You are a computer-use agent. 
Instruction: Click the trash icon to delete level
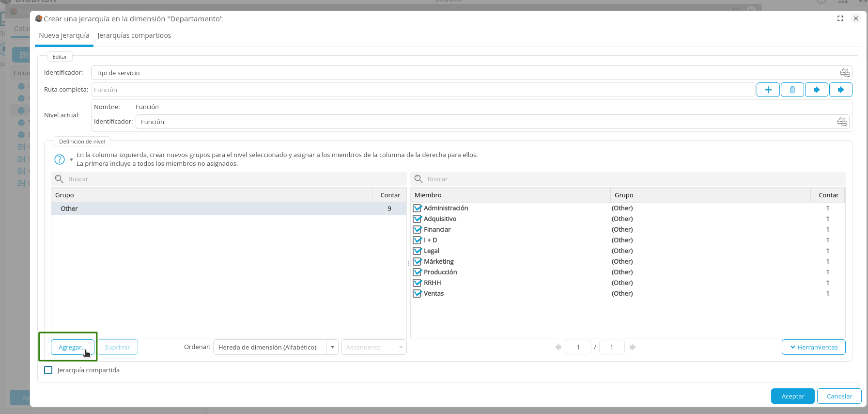pyautogui.click(x=792, y=90)
